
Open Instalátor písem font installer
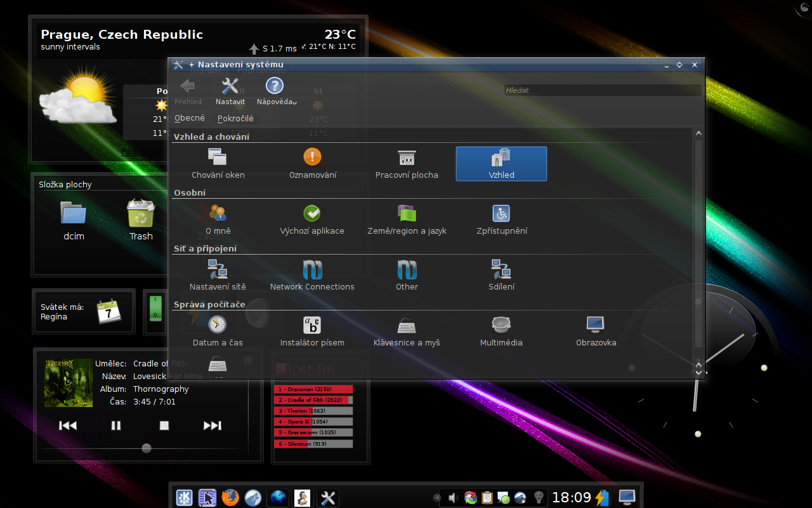click(312, 331)
